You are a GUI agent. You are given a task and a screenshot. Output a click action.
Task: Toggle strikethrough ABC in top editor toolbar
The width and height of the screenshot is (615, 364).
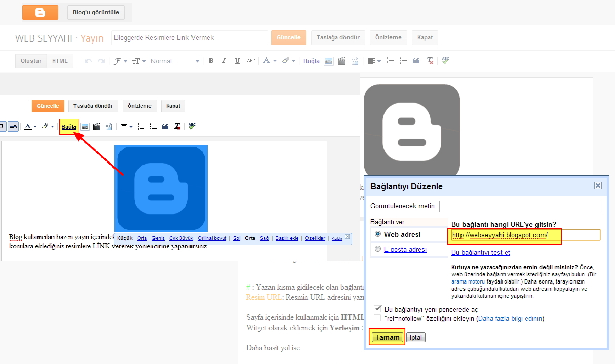coord(251,61)
